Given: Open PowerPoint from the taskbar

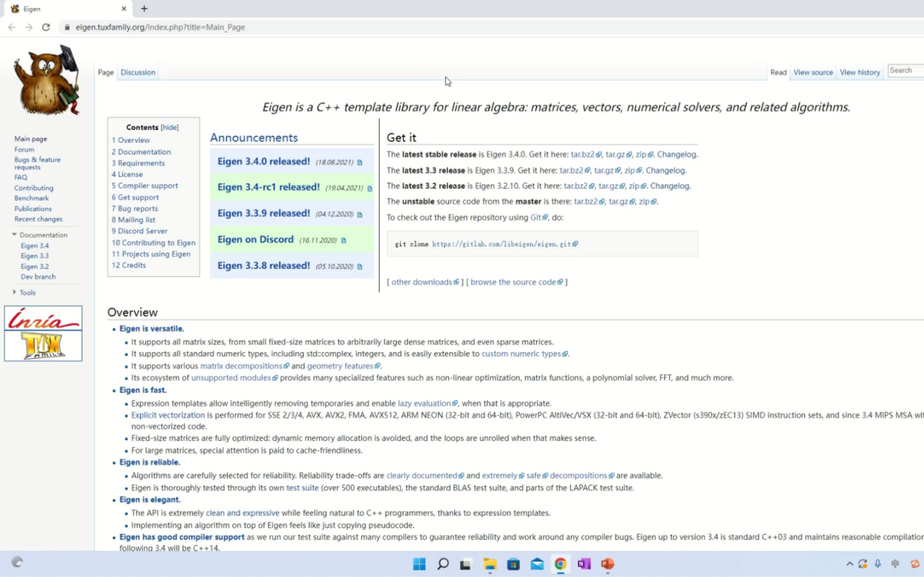Looking at the screenshot, I should tap(607, 564).
